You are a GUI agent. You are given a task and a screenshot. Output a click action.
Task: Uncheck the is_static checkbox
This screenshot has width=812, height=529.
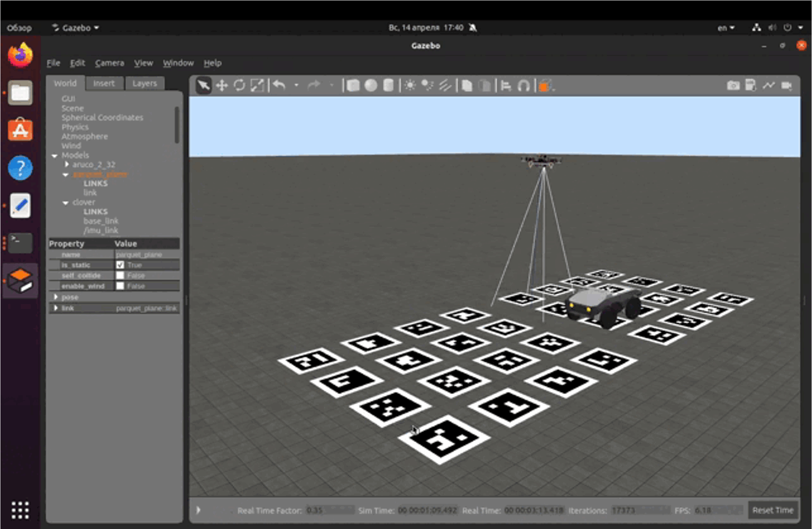click(120, 265)
